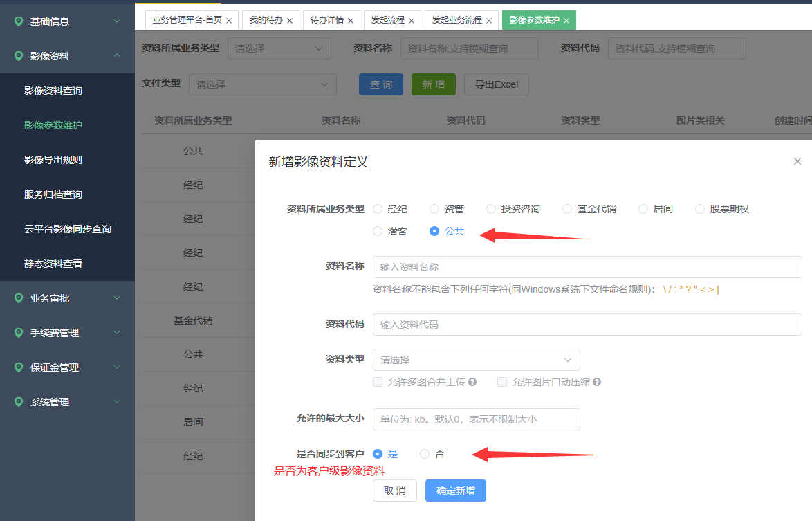
Task: Select the 股票期权 radio option
Action: pyautogui.click(x=700, y=209)
